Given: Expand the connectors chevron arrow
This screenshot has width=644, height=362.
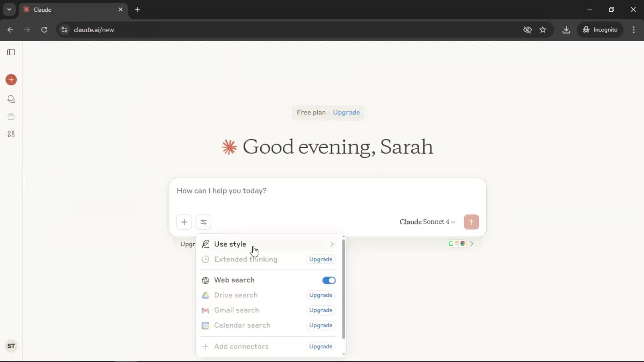Looking at the screenshot, I should click(472, 244).
